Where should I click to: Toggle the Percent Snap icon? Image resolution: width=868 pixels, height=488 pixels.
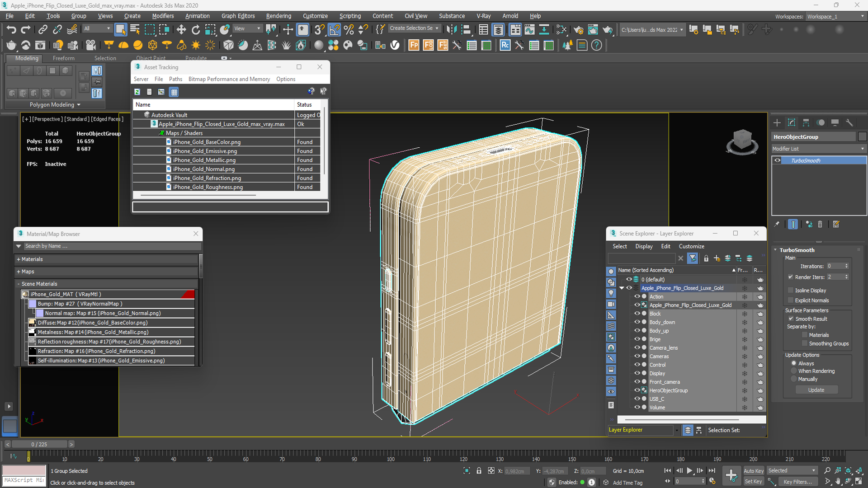pyautogui.click(x=349, y=30)
